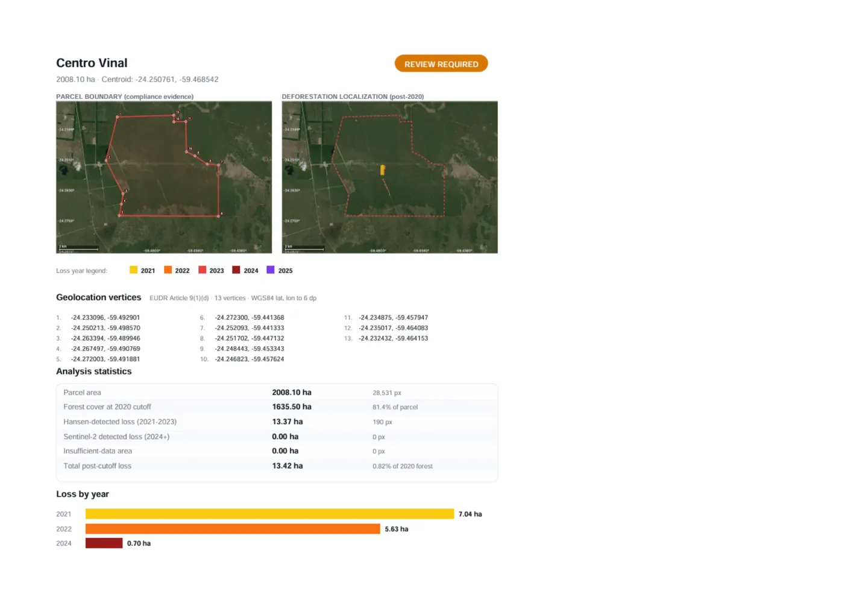Screen dimensions: 868x614
Task: Click the 0.82% of 2020 forest note
Action: 403,466
